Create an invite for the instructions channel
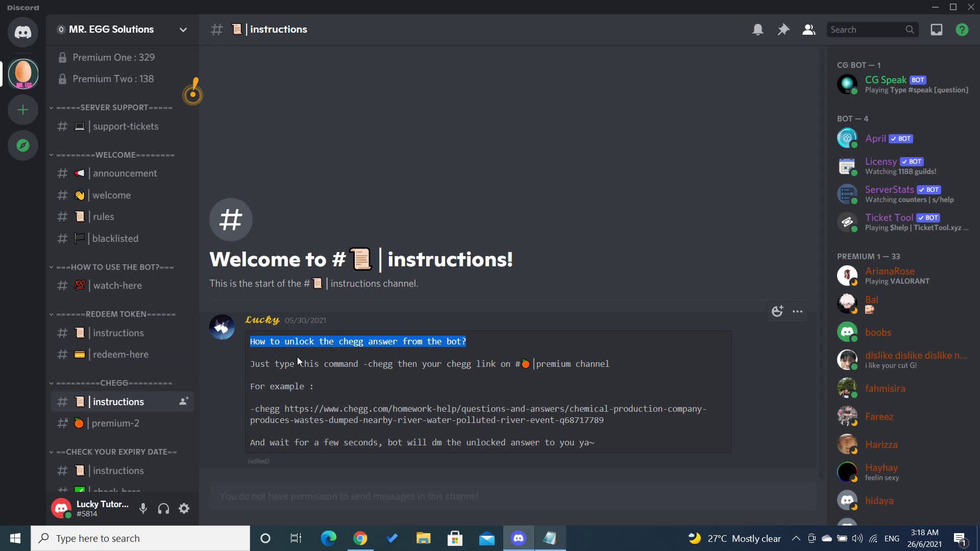 pyautogui.click(x=184, y=401)
